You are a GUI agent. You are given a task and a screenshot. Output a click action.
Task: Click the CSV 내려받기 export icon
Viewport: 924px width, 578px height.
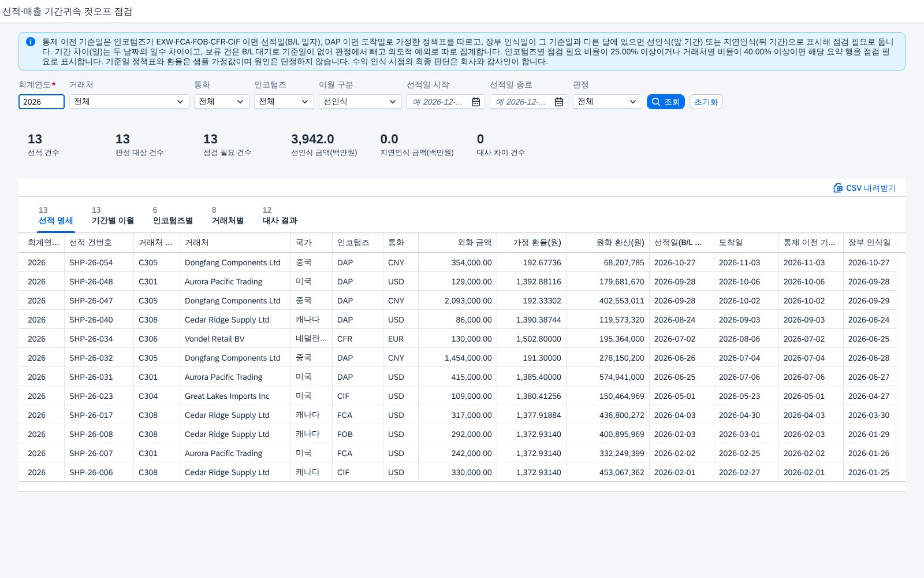(838, 188)
